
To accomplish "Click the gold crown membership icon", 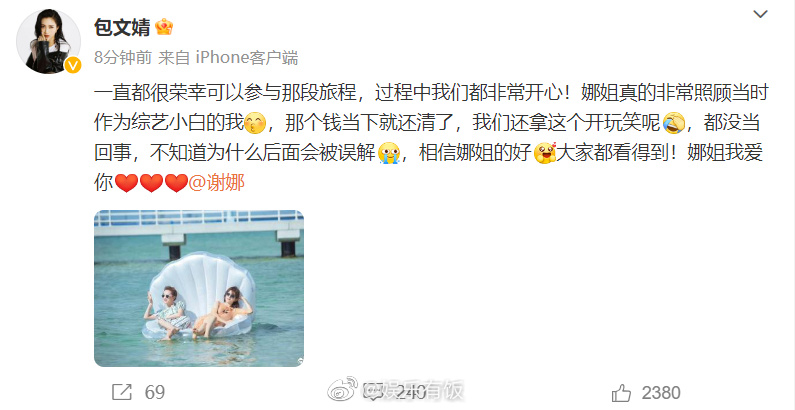I will coord(164,27).
